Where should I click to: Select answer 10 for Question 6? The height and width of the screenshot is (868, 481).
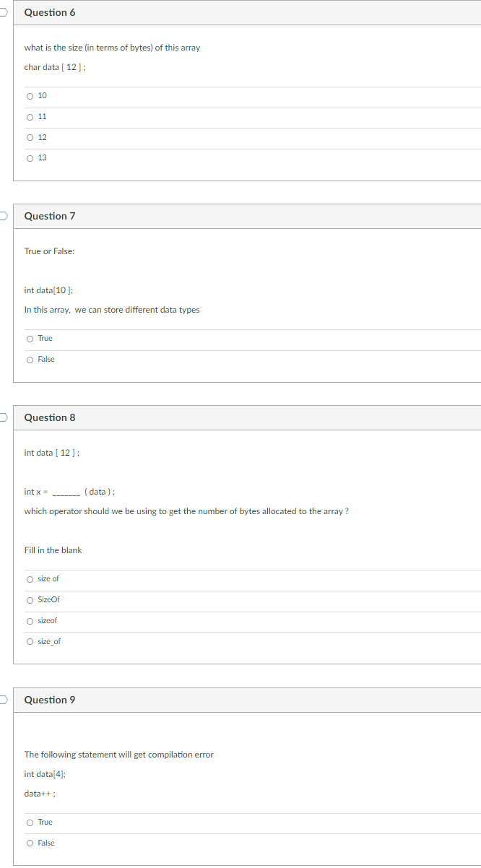30,95
